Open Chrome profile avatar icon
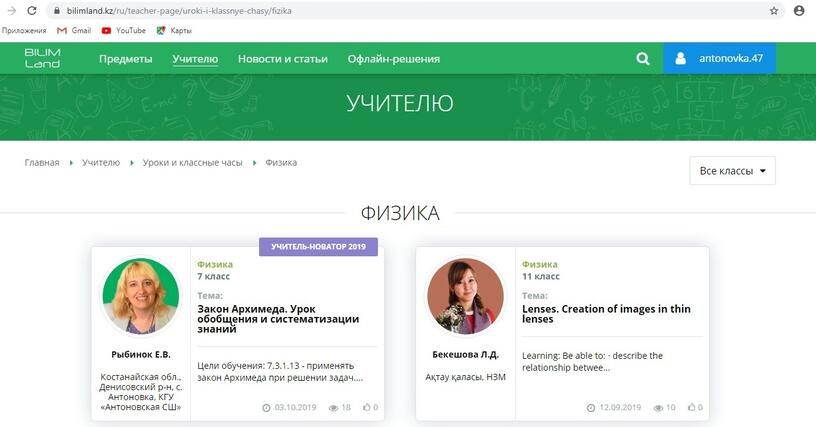Image resolution: width=816 pixels, height=427 pixels. pos(799,11)
